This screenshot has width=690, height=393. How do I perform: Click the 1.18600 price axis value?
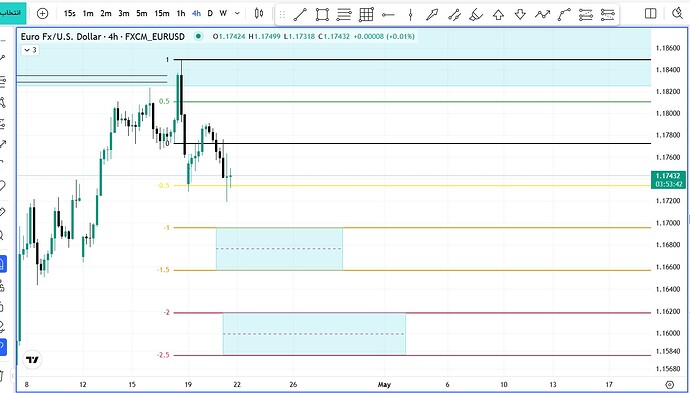667,48
